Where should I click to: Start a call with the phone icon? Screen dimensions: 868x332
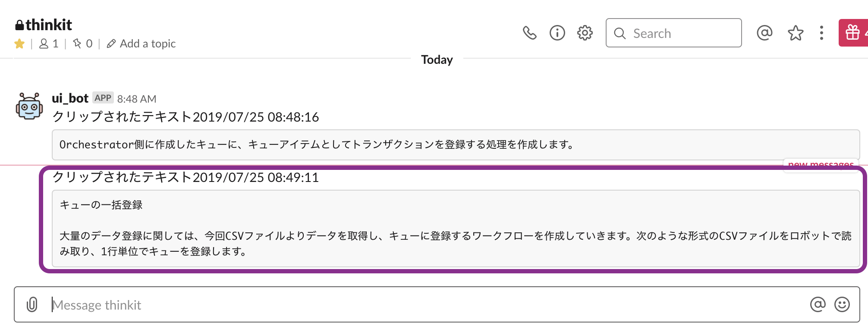[529, 33]
